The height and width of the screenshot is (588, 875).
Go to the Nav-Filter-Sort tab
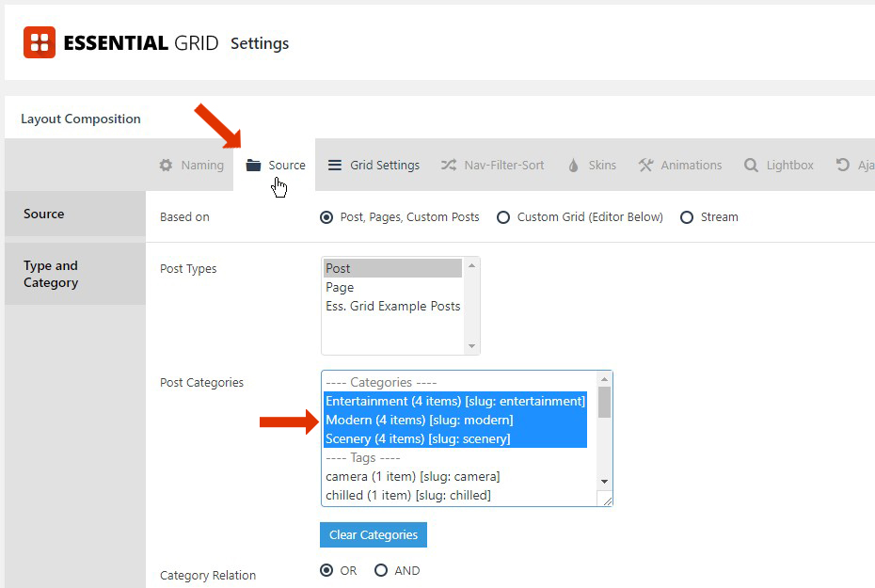[492, 166]
